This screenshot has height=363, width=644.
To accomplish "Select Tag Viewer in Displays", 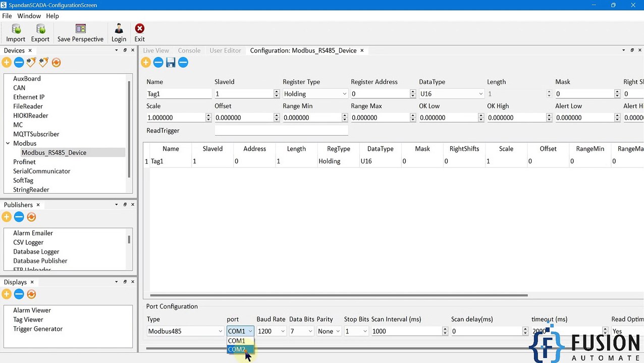I will [x=28, y=320].
